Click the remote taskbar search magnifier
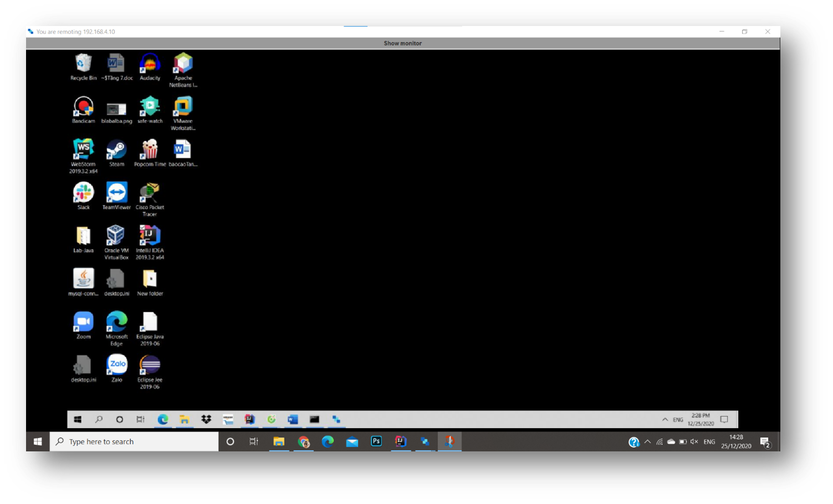 (99, 419)
